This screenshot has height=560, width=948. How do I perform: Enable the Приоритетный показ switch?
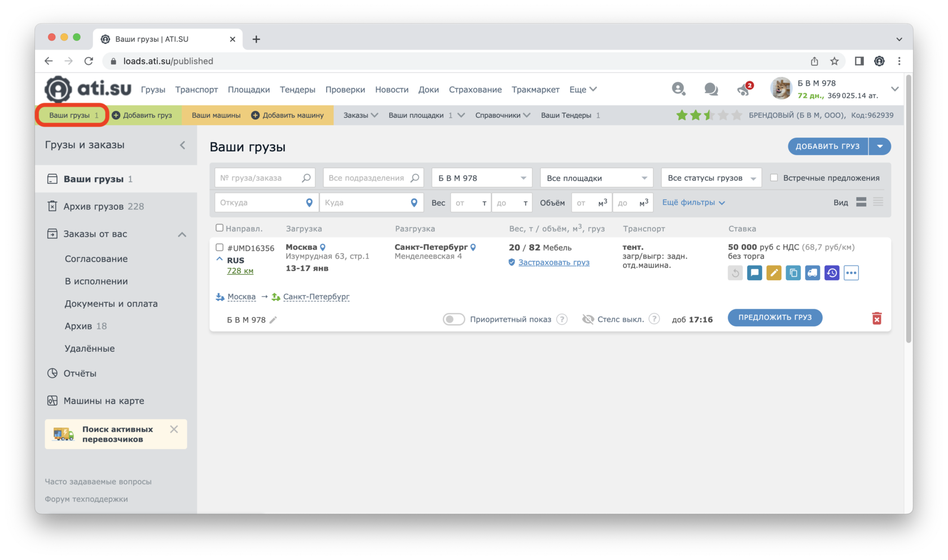click(x=454, y=319)
